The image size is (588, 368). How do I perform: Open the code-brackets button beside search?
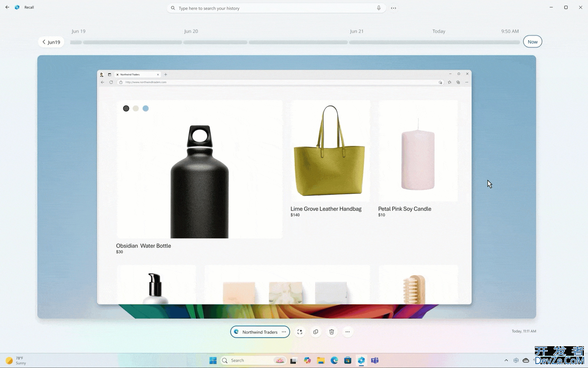pos(393,8)
